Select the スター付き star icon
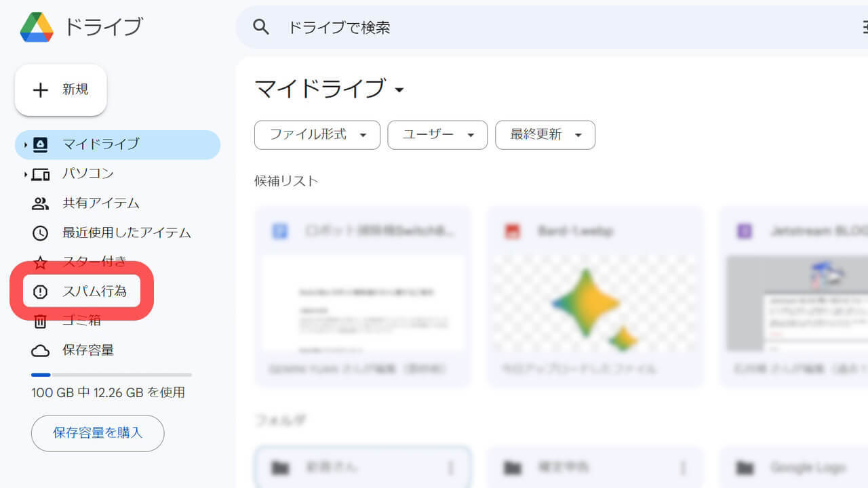Image resolution: width=868 pixels, height=488 pixels. click(40, 262)
